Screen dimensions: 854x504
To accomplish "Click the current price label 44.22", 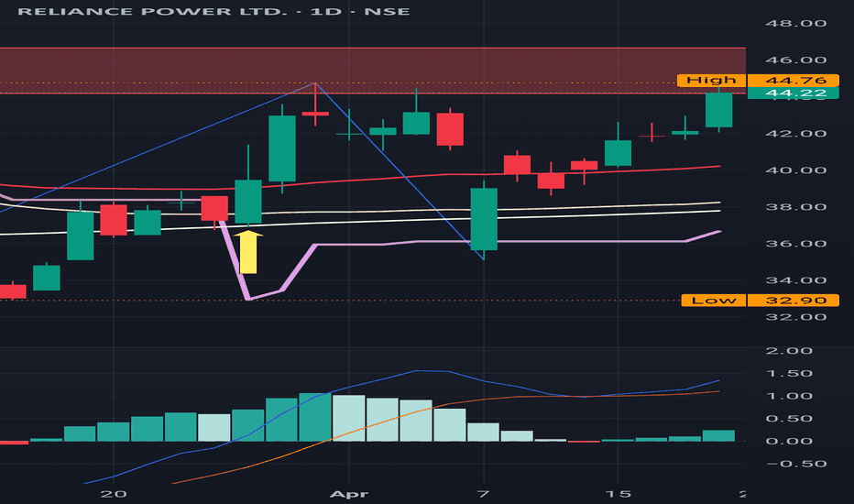I will click(793, 93).
